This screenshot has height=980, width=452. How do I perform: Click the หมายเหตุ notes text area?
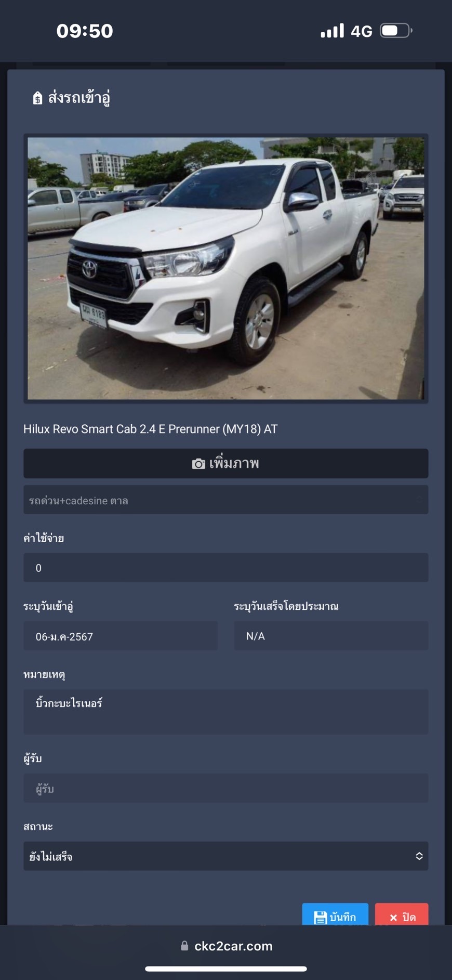coord(226,712)
